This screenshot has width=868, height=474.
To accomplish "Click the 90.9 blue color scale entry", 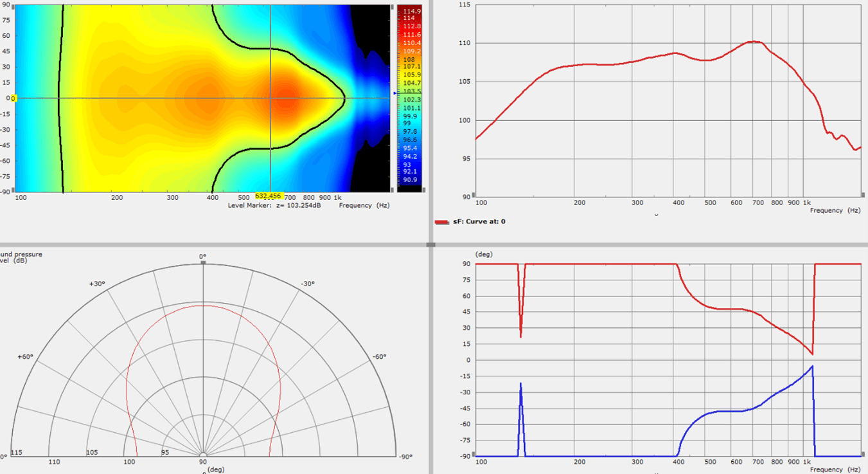I will point(409,179).
